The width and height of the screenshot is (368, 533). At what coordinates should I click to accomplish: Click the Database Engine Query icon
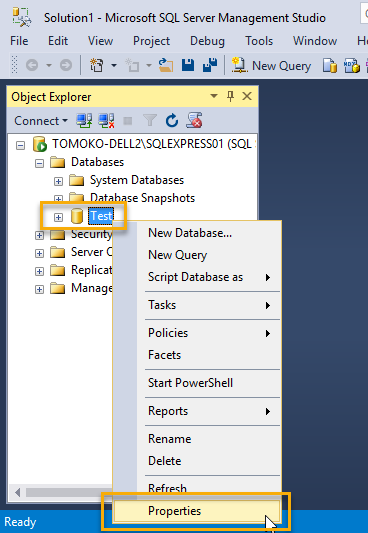(330, 65)
